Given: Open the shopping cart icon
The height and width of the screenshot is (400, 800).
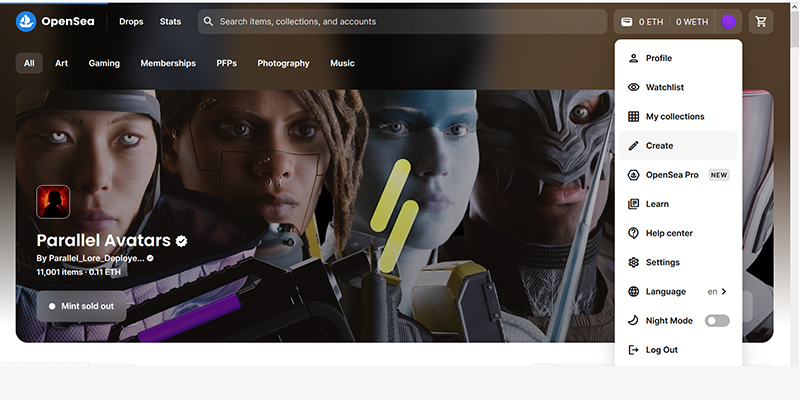Looking at the screenshot, I should coord(761,21).
